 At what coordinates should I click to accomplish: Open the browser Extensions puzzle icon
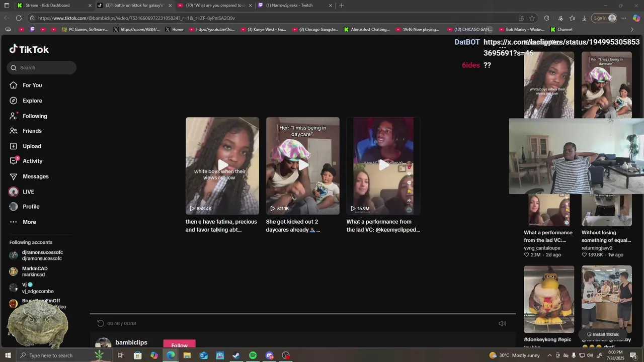click(x=546, y=18)
